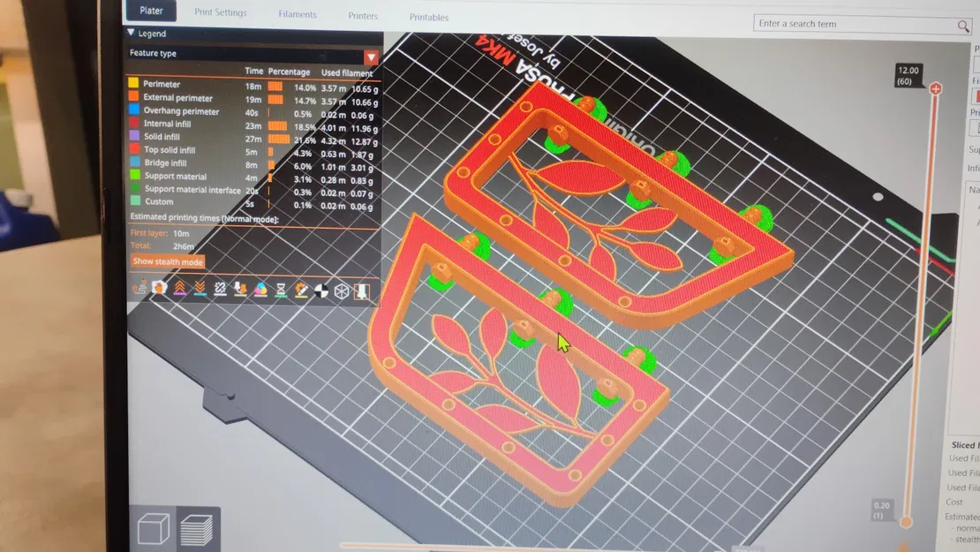Hide Bridge infill feature via light blue swatch
The height and width of the screenshot is (552, 980).
pos(134,162)
